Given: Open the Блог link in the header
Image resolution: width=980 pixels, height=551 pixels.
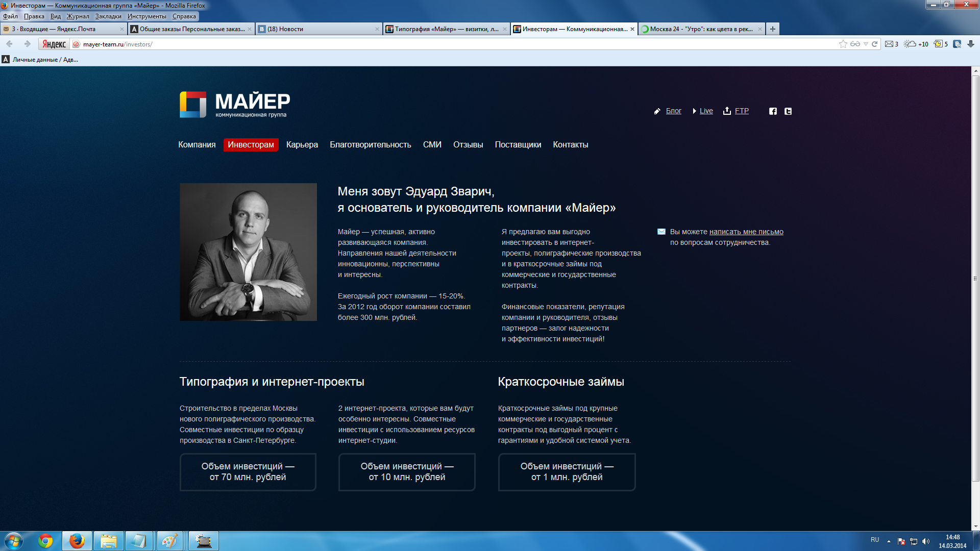Looking at the screenshot, I should [673, 111].
